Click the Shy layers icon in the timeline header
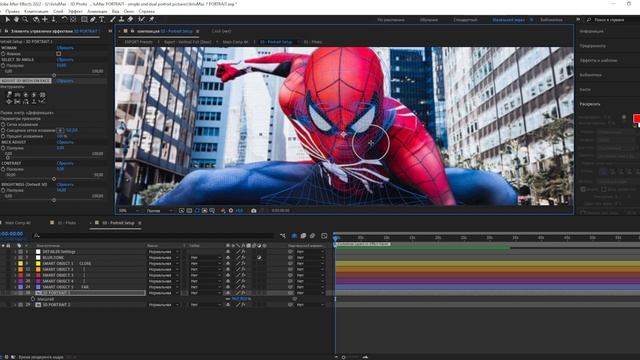This screenshot has height=360, width=640. 294,236
